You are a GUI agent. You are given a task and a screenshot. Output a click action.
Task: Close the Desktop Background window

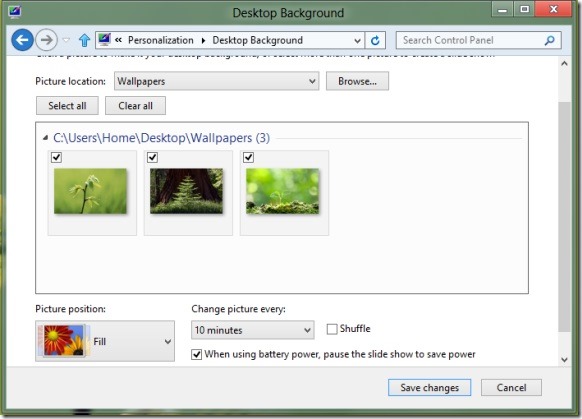click(553, 9)
